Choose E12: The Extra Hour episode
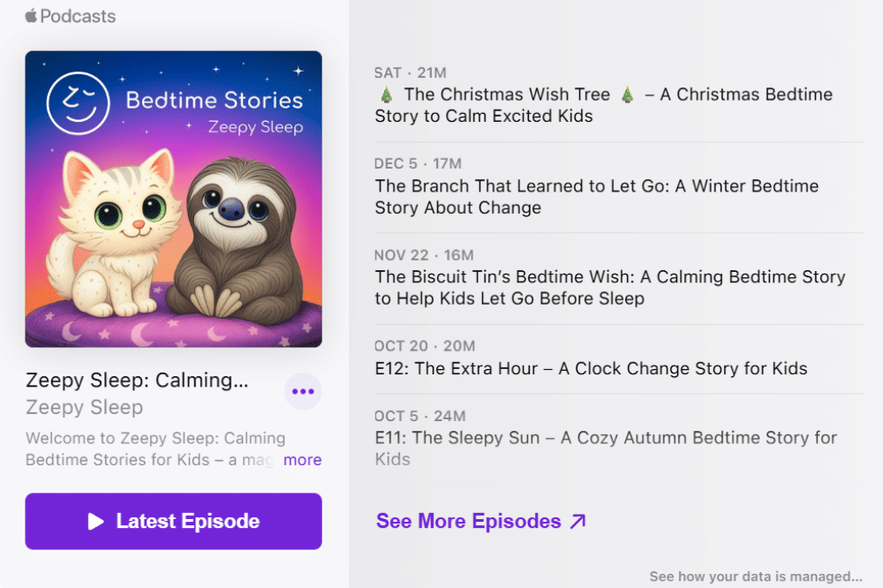This screenshot has height=588, width=883. point(591,368)
